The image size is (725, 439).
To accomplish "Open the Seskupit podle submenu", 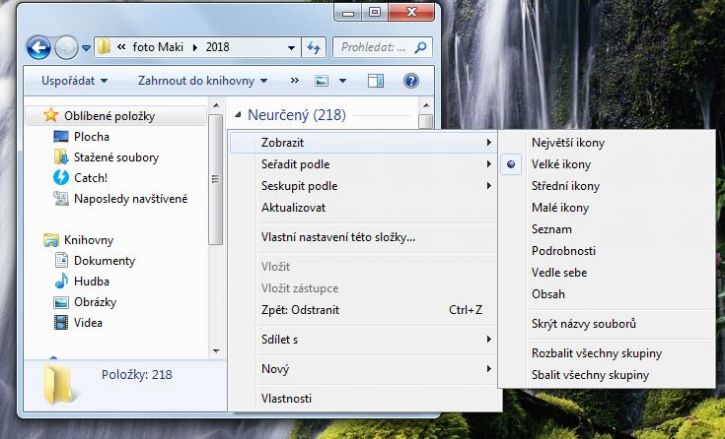I will pyautogui.click(x=364, y=186).
